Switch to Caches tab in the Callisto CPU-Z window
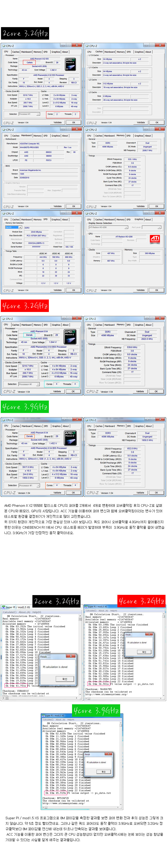 [x=15, y=52]
